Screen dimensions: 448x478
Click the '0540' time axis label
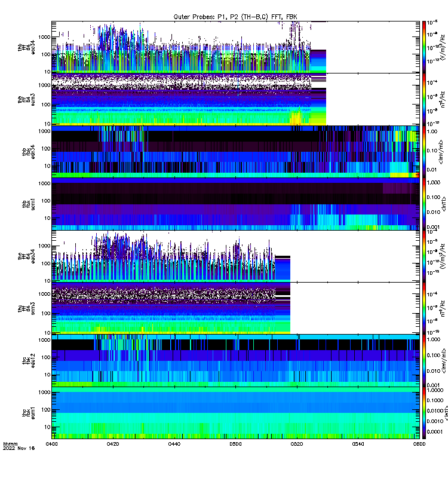pyautogui.click(x=358, y=444)
